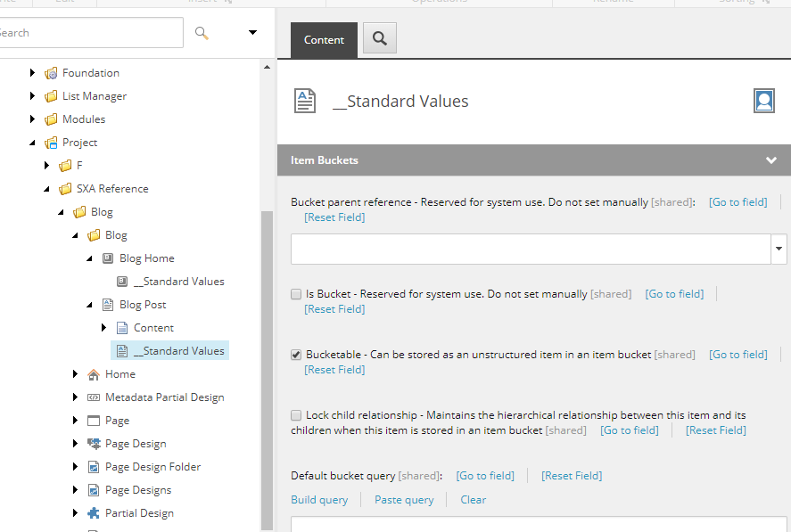Click the Metadata Partial Design icon
This screenshot has width=791, height=532.
coord(94,397)
